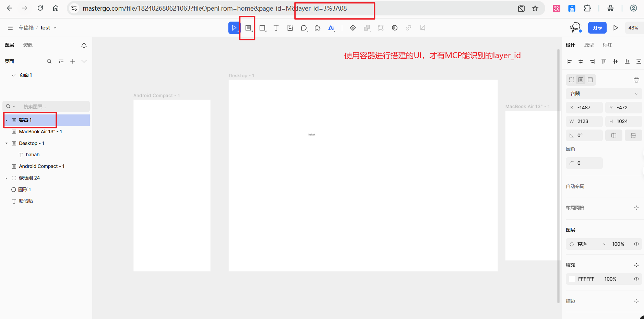The image size is (644, 319).
Task: Switch to the dashed group frame type
Action: coord(572,80)
